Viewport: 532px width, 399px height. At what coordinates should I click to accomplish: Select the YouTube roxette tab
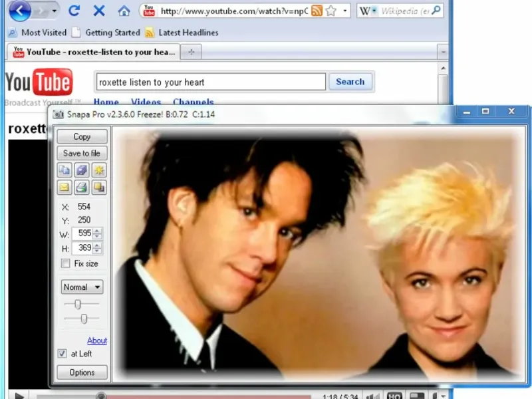click(x=93, y=52)
